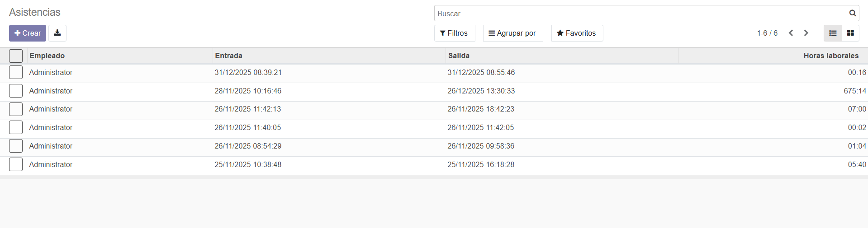
Task: Sort by Horas laborales column
Action: pos(830,56)
